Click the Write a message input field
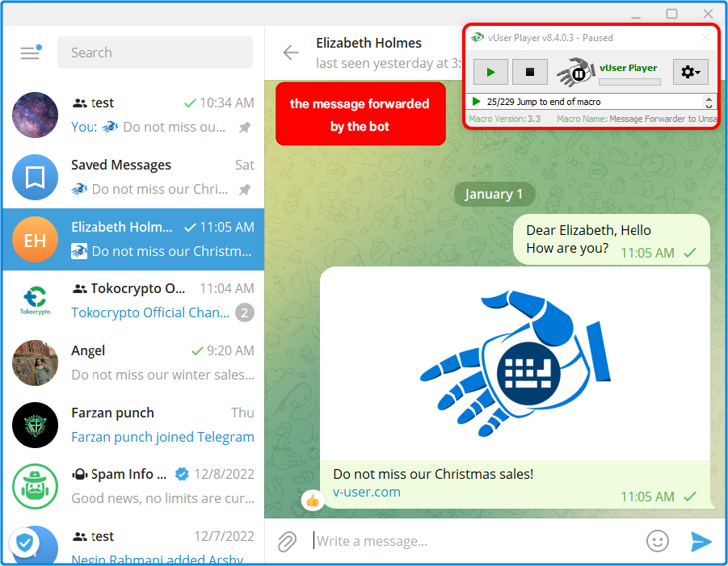The height and width of the screenshot is (566, 728). 473,541
